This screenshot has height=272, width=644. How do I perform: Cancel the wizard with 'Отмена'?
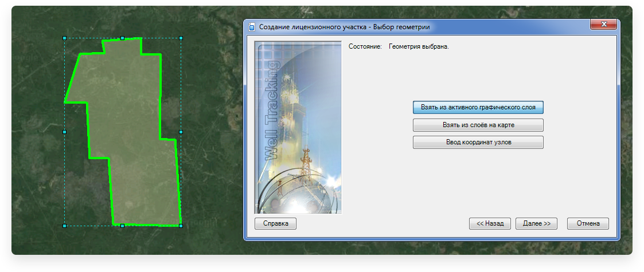(588, 223)
